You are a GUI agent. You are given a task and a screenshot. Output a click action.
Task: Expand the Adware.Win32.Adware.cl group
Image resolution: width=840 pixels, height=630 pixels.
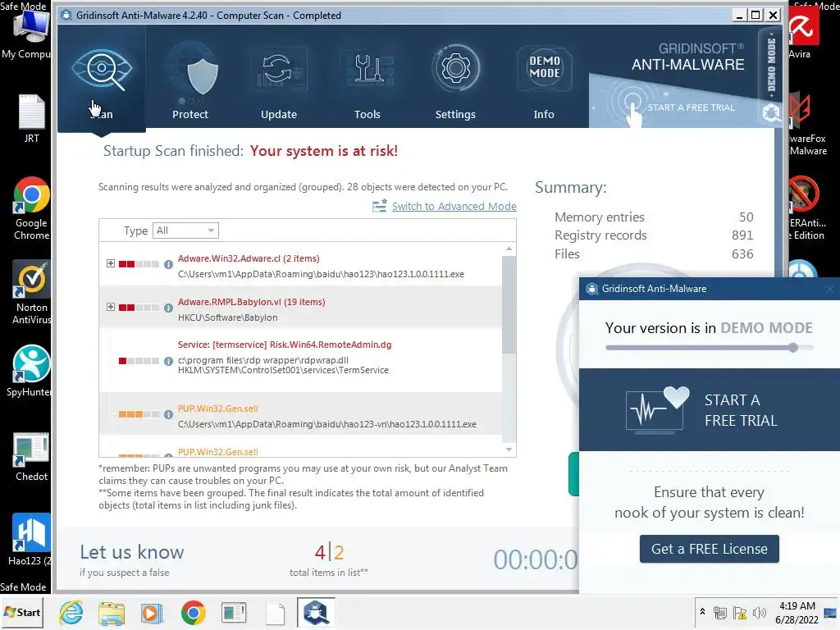tap(111, 263)
